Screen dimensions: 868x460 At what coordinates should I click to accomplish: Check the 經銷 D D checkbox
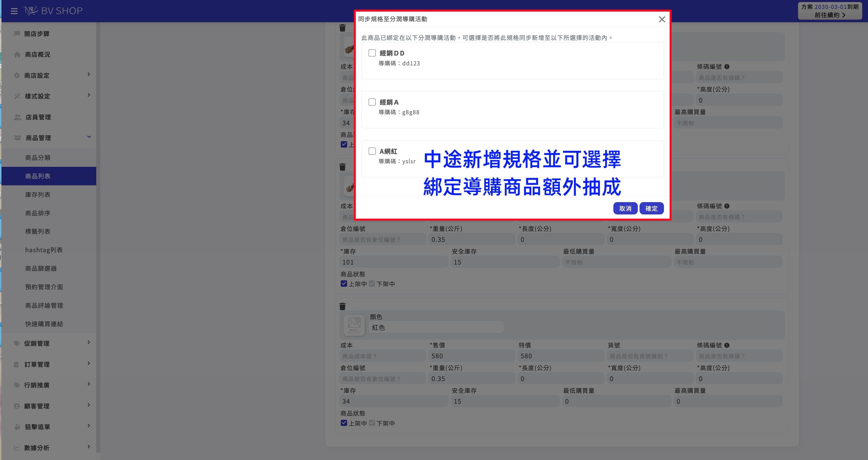(x=372, y=53)
